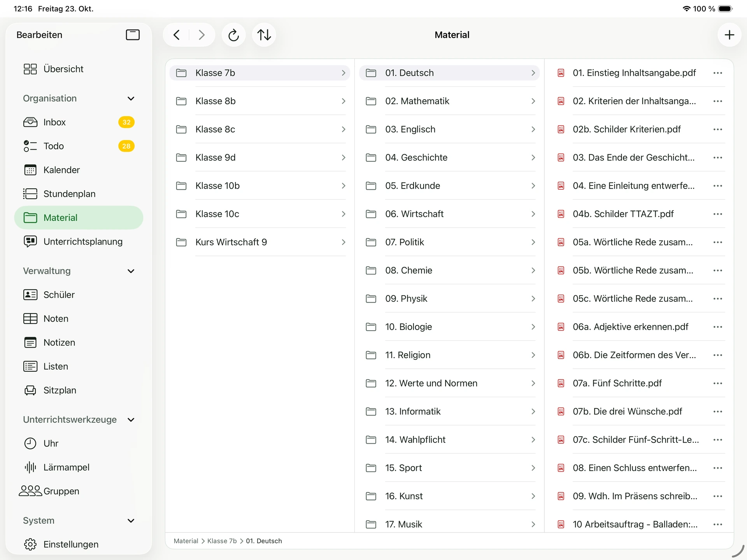This screenshot has height=560, width=747.
Task: Open the 15. Sport folder
Action: pyautogui.click(x=449, y=468)
